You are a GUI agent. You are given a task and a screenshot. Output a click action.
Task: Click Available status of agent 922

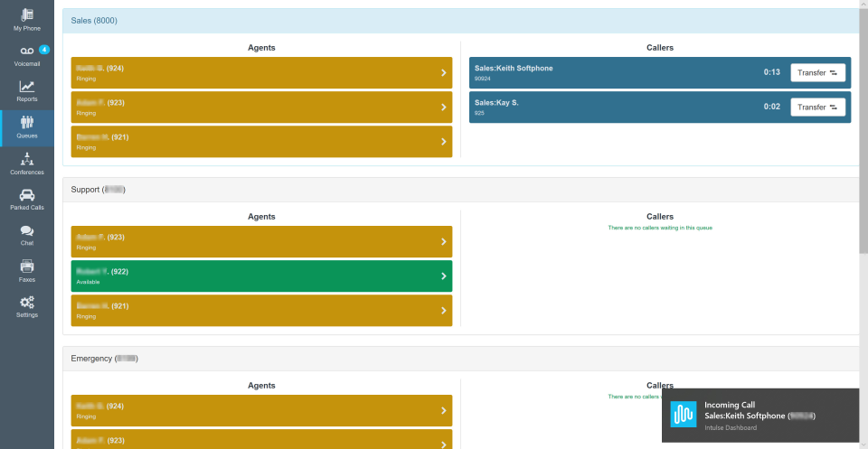(x=88, y=282)
